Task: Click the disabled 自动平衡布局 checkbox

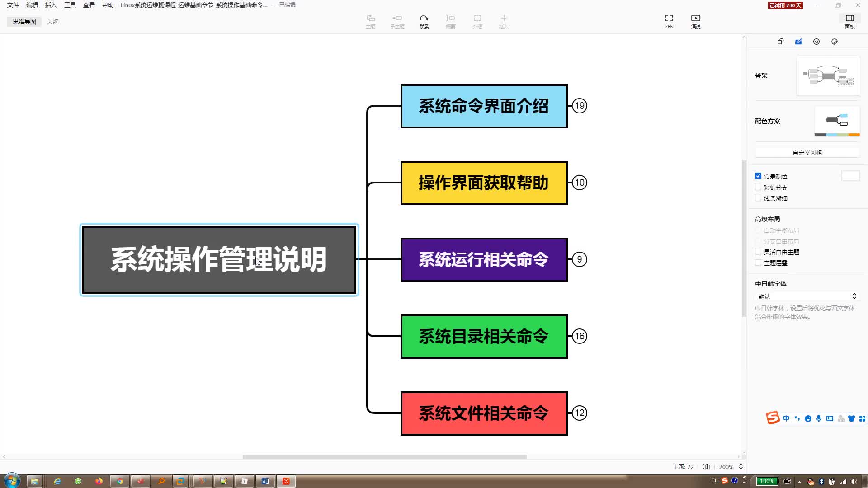Action: click(758, 230)
